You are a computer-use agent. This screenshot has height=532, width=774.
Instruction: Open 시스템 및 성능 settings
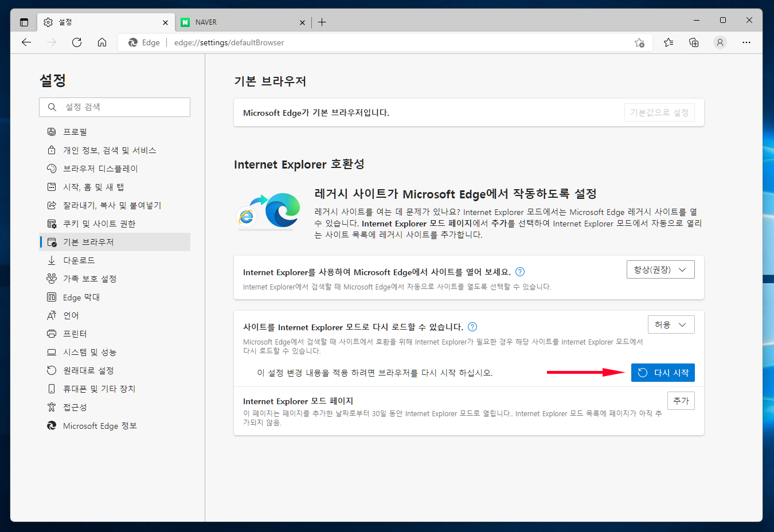coord(115,352)
